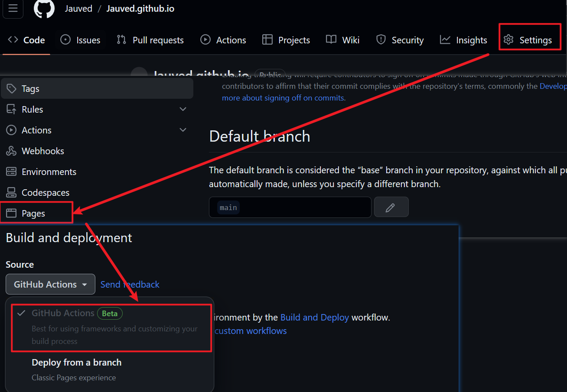Viewport: 567px width, 392px height.
Task: Click the main default branch field
Action: (290, 207)
